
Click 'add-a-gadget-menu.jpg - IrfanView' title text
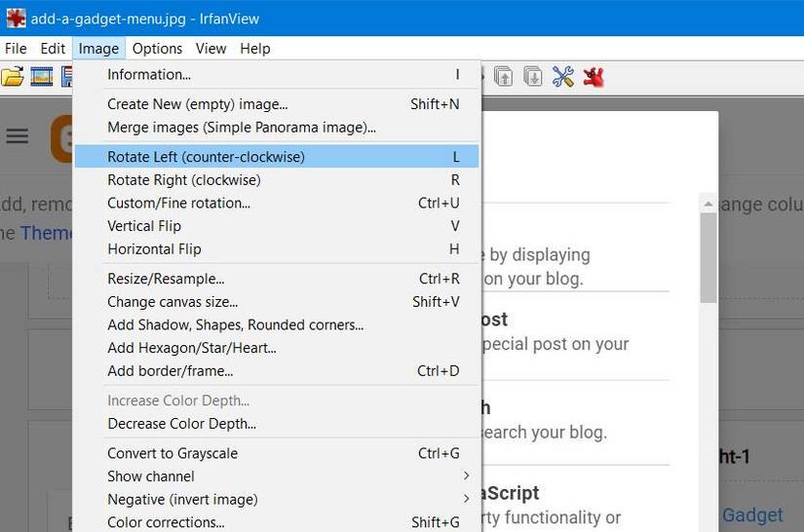(145, 19)
